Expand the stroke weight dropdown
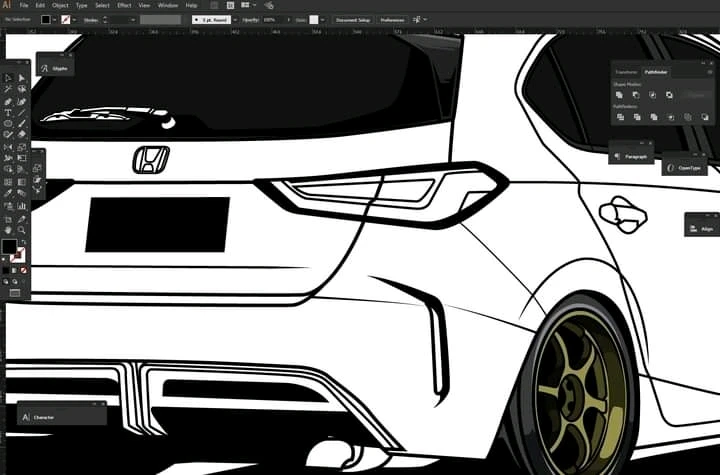The image size is (720, 475). 132,19
